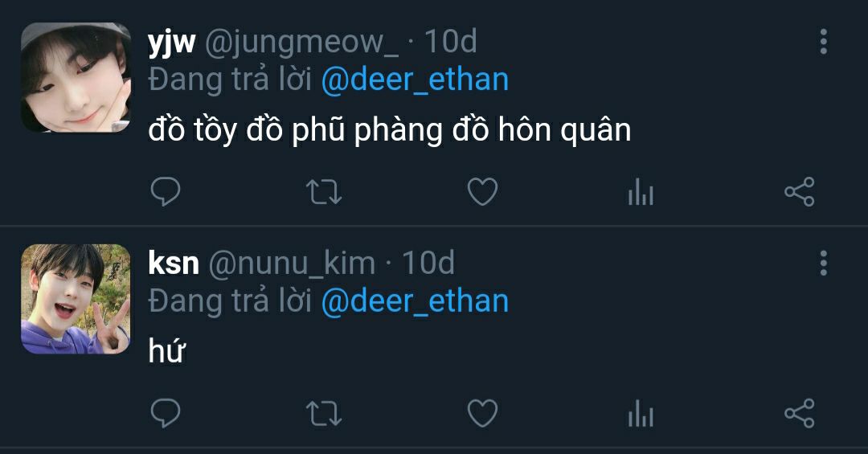The image size is (868, 454).
Task: Open the tweet text "hứ"
Action: (x=166, y=350)
